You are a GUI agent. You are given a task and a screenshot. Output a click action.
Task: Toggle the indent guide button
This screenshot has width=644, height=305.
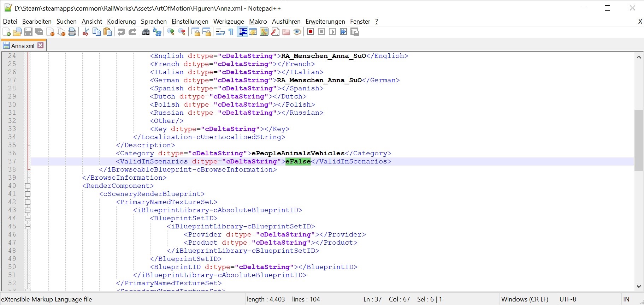[x=243, y=32]
